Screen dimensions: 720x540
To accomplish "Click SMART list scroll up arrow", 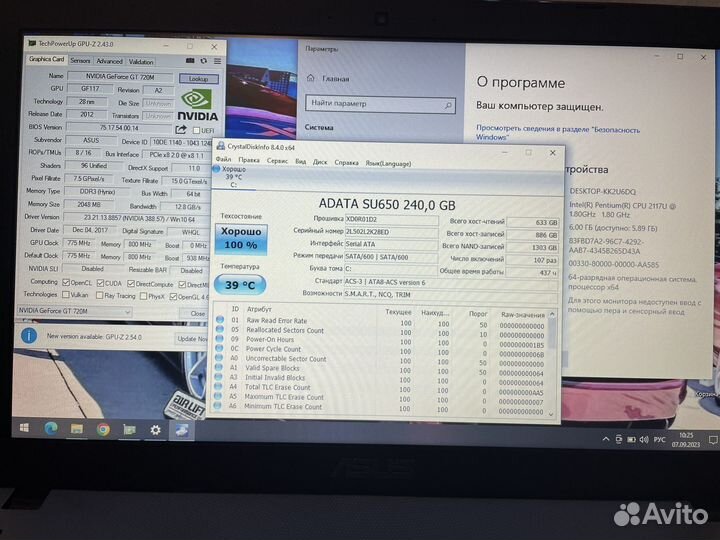I will click(552, 315).
